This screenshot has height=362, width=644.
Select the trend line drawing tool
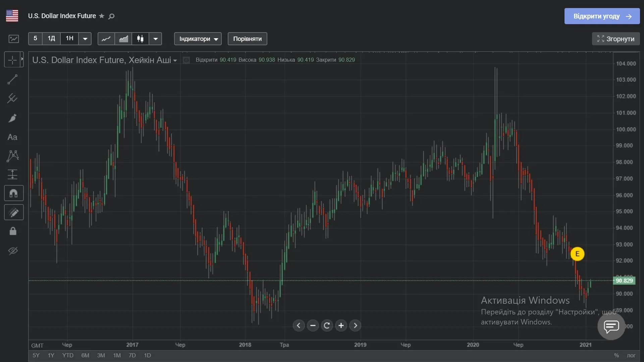12,79
